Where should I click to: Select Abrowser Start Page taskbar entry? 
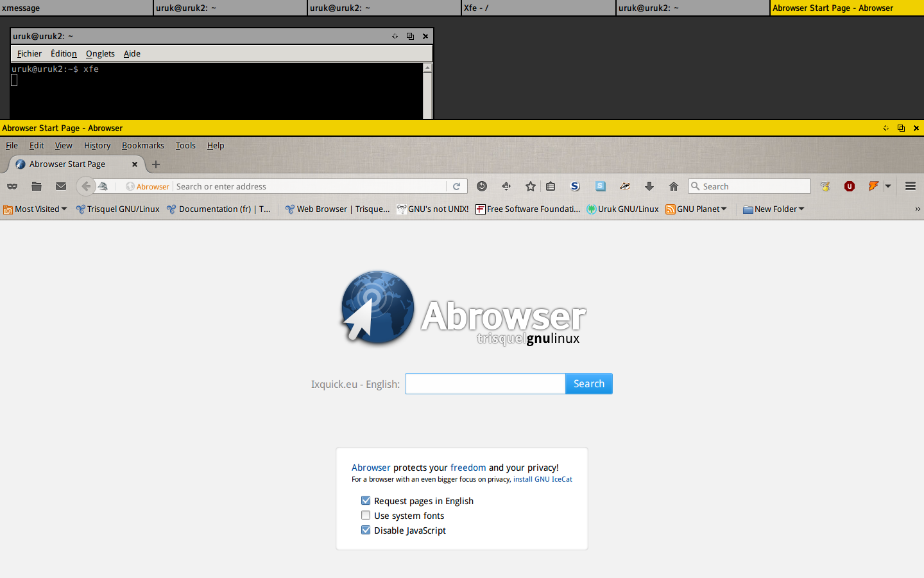click(847, 8)
